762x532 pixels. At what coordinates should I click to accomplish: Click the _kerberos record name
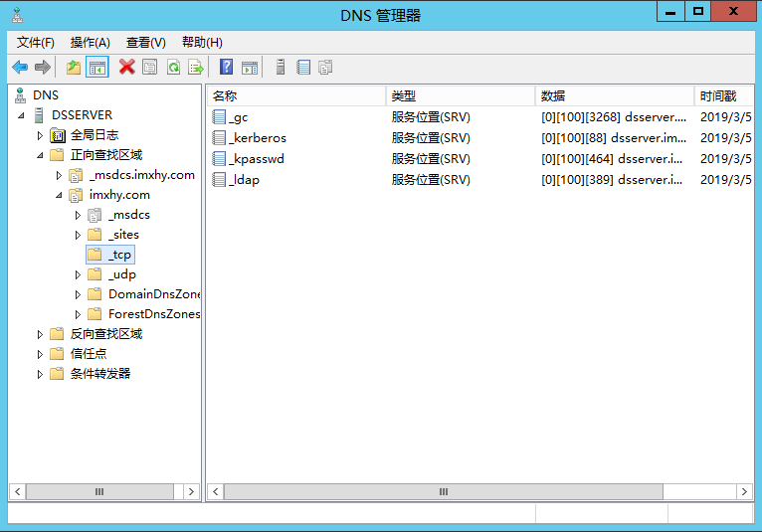click(x=258, y=138)
